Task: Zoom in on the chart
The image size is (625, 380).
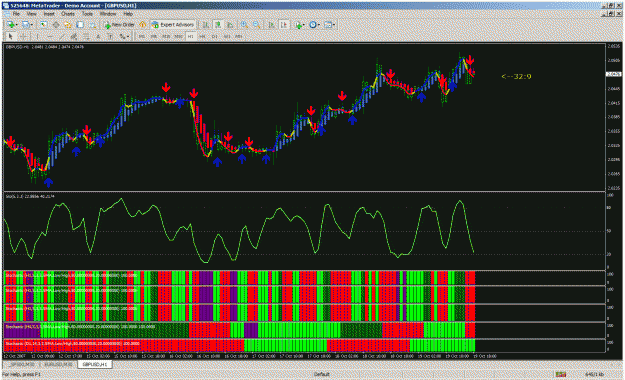Action: 244,25
